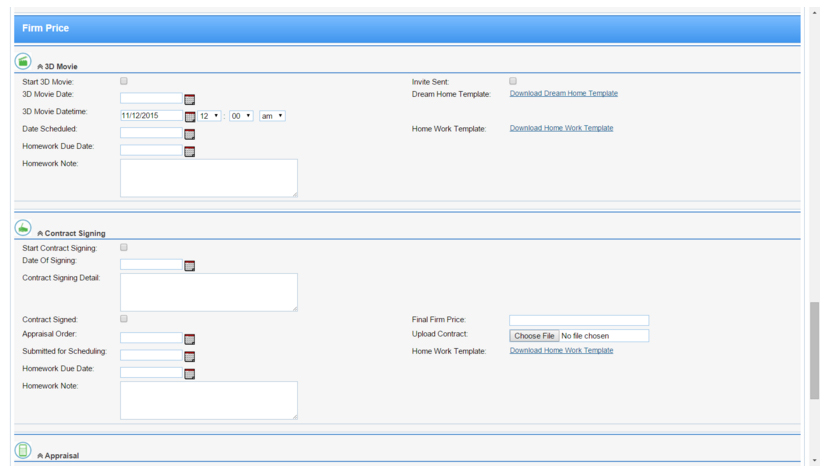
Task: Click the 3D Movie section green icon
Action: pos(23,62)
